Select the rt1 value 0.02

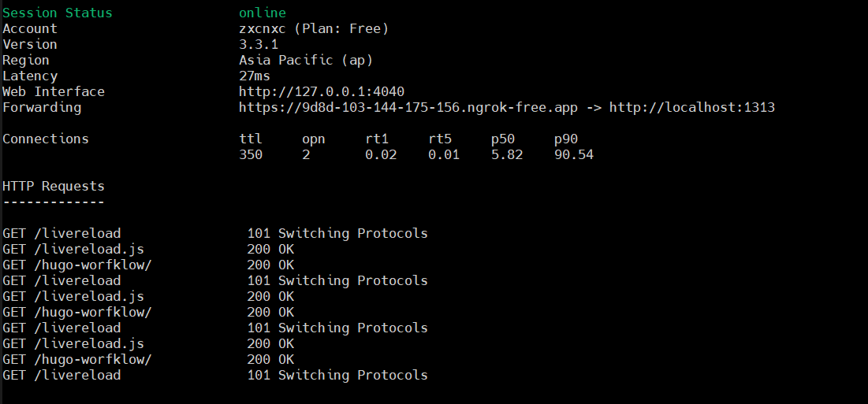tap(381, 154)
